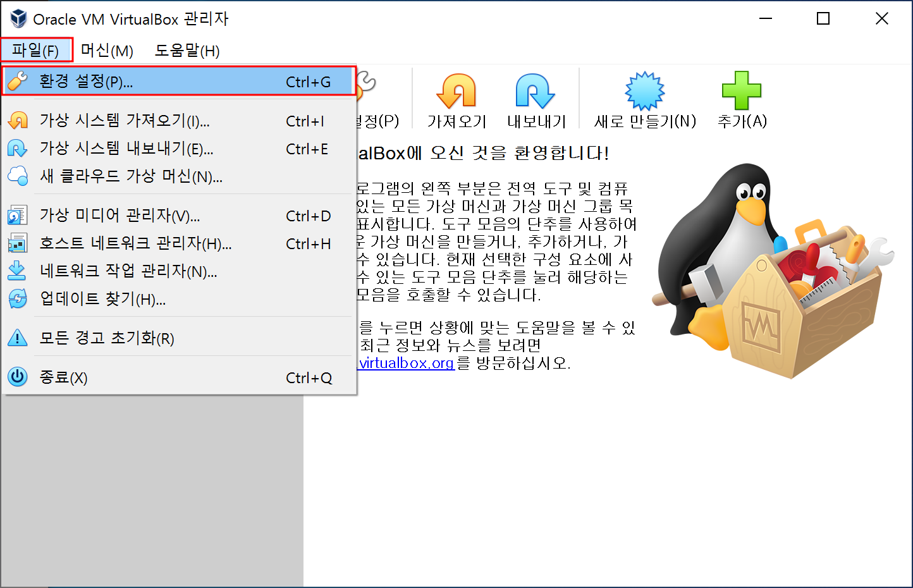913x588 pixels.
Task: Click the Ctrl+Q shortcut label
Action: 309,378
